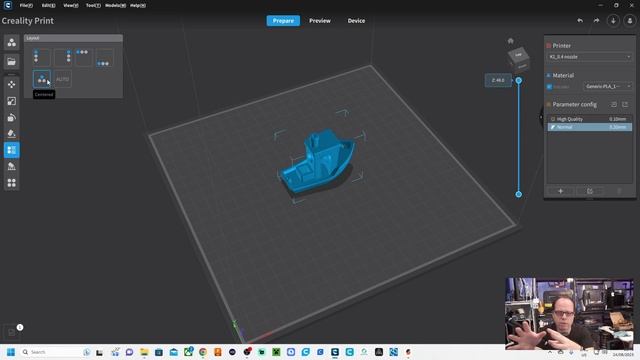640x360 pixels.
Task: Choose the top horizontal row layout option
Action: 84,58
